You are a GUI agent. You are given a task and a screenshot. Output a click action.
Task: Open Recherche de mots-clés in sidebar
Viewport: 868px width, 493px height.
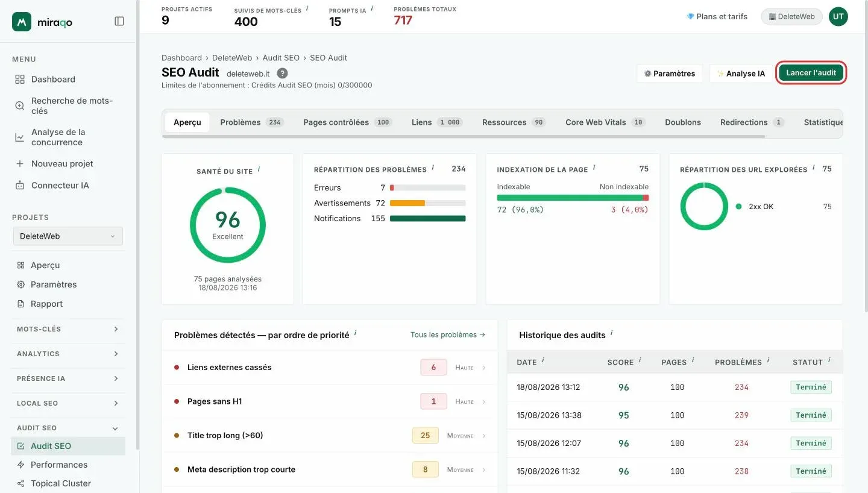(68, 105)
